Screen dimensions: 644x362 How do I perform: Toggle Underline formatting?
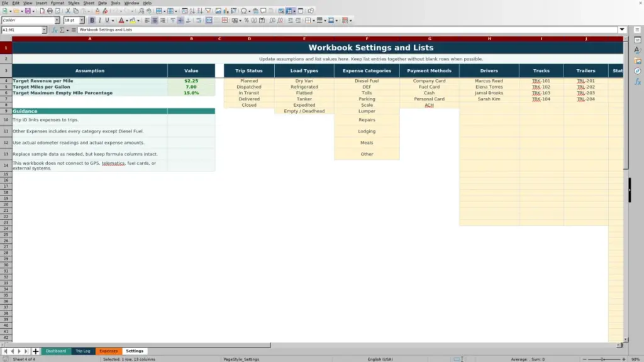107,20
